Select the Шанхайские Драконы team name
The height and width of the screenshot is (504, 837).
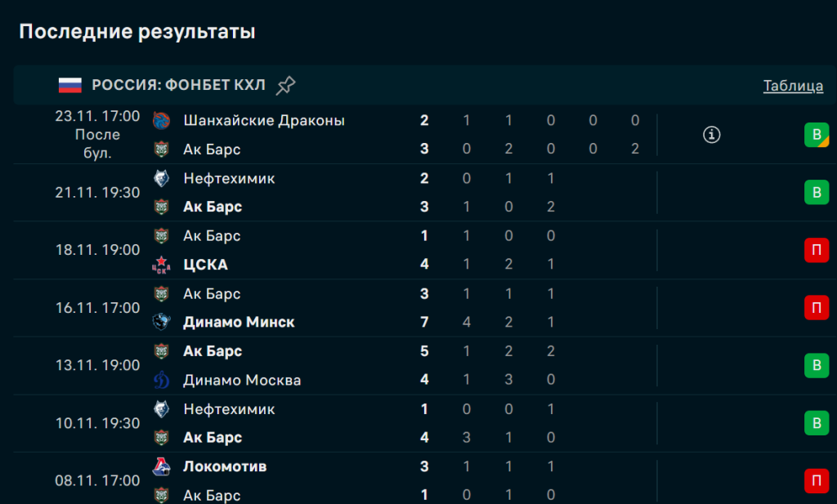264,121
